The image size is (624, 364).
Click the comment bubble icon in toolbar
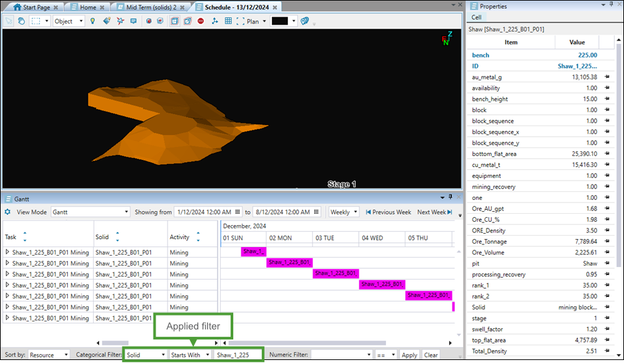tap(133, 21)
